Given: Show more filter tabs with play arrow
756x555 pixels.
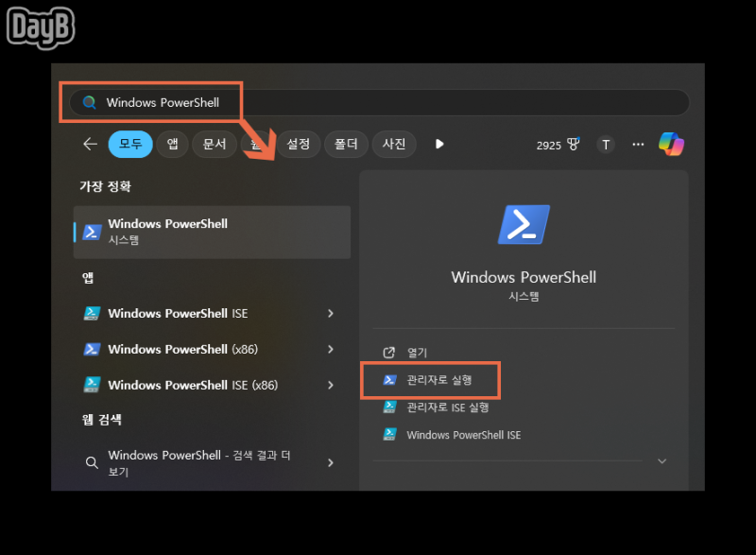Looking at the screenshot, I should (x=439, y=144).
